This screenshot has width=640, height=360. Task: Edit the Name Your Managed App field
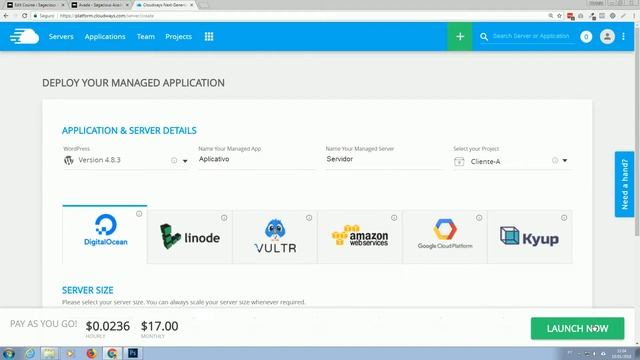(x=257, y=159)
